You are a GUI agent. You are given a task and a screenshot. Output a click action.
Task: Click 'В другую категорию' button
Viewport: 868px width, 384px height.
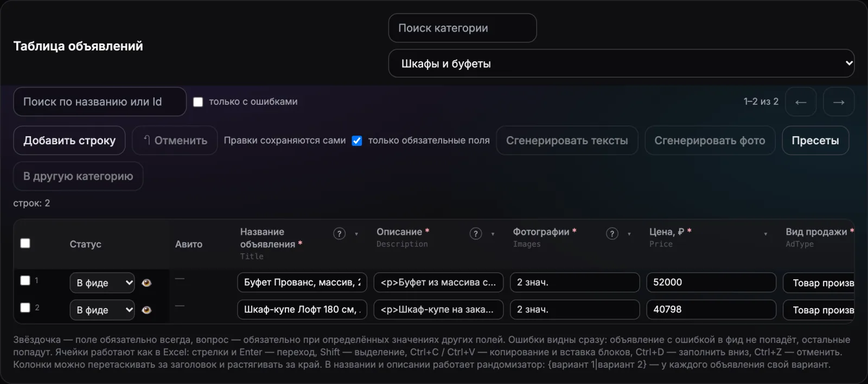pos(78,176)
